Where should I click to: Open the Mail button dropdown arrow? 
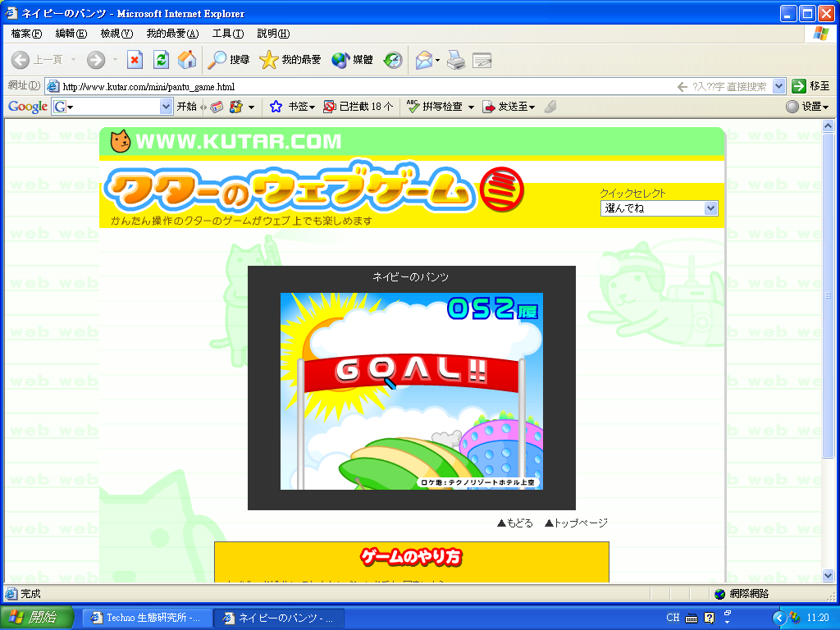[438, 60]
